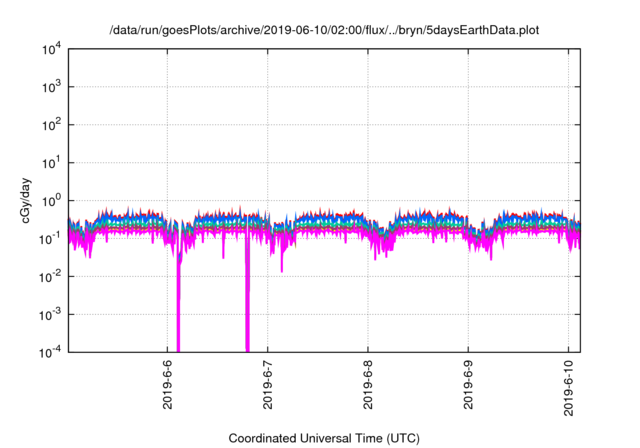Click the 10^2 y-axis tick label
The image size is (640, 448).
(51, 125)
